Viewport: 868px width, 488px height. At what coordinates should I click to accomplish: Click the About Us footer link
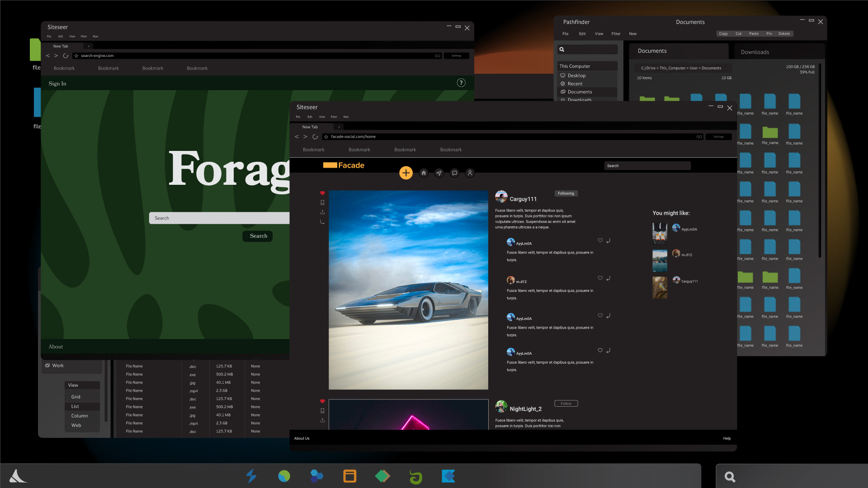pos(302,438)
